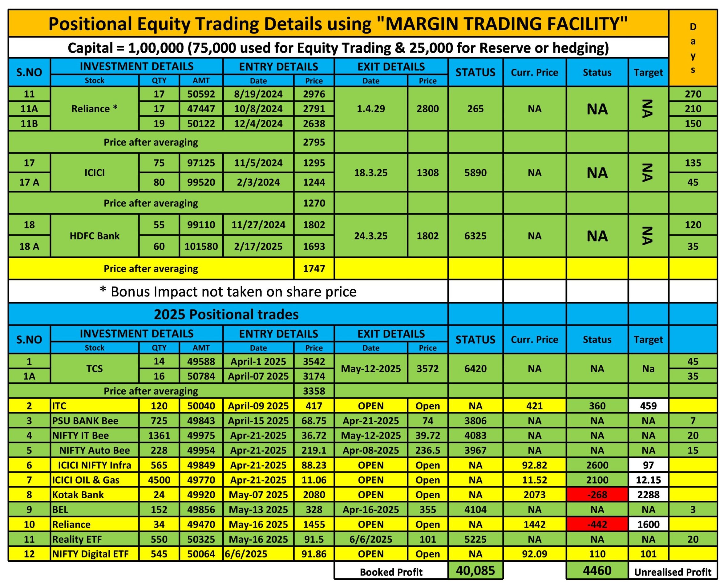Select Kotak Bank target '2288'
This screenshot has height=587, width=728.
click(x=648, y=495)
